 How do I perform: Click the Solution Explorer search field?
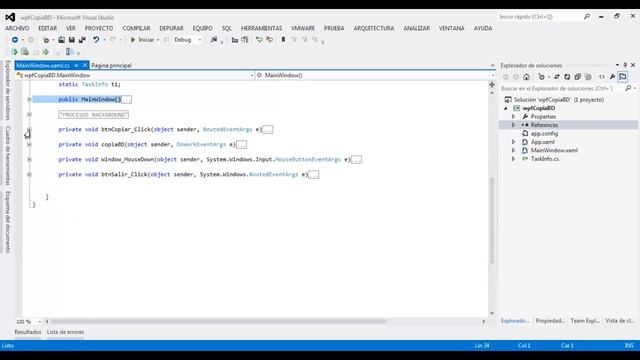tap(562, 88)
